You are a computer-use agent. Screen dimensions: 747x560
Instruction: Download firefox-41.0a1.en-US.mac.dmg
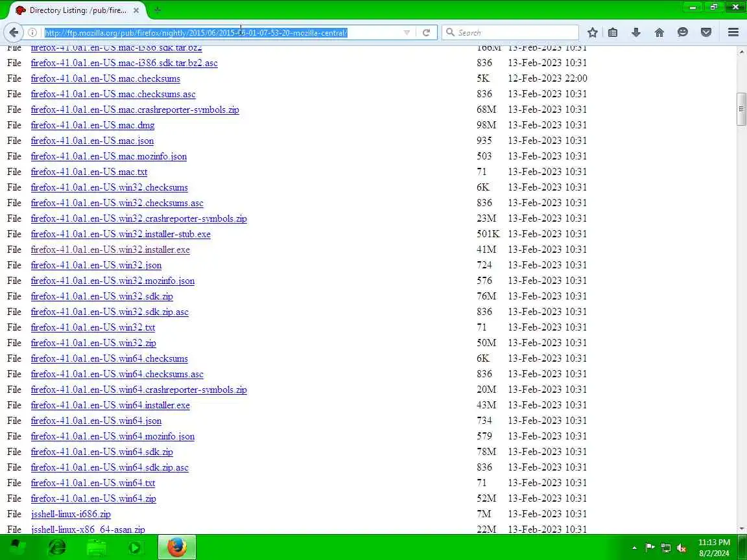click(x=93, y=124)
